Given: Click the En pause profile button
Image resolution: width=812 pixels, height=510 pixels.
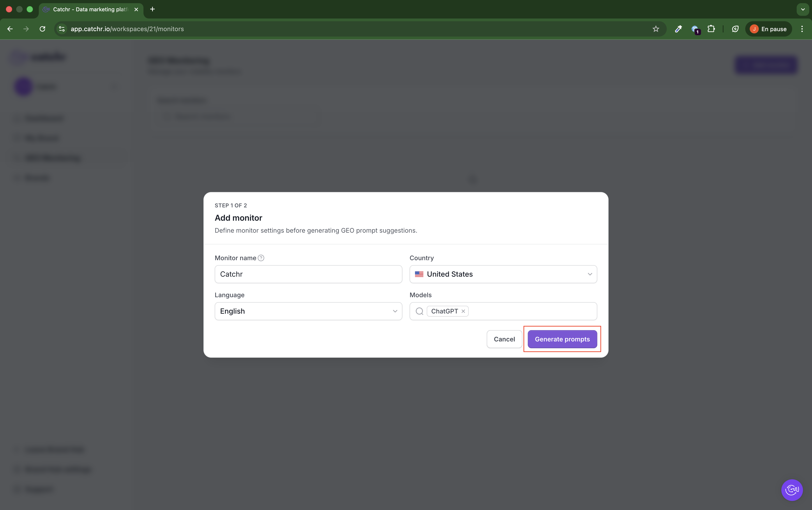Looking at the screenshot, I should coord(768,29).
